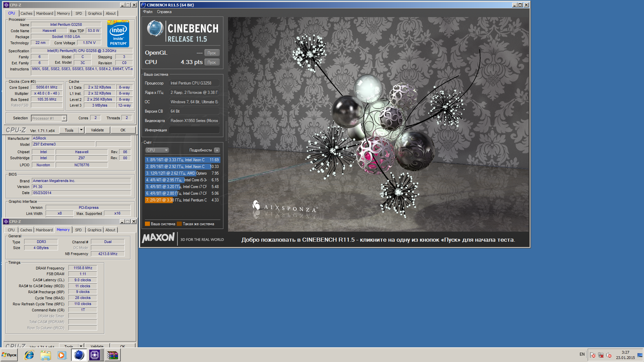Click the red flag action center tray icon
Screen dimensions: 644x362
(x=593, y=355)
